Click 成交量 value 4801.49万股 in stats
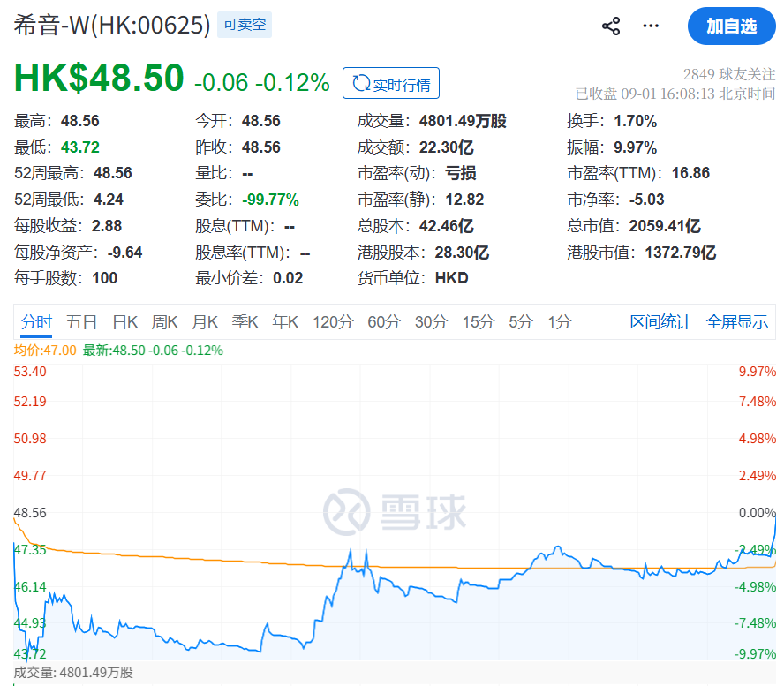The image size is (784, 686). click(463, 121)
